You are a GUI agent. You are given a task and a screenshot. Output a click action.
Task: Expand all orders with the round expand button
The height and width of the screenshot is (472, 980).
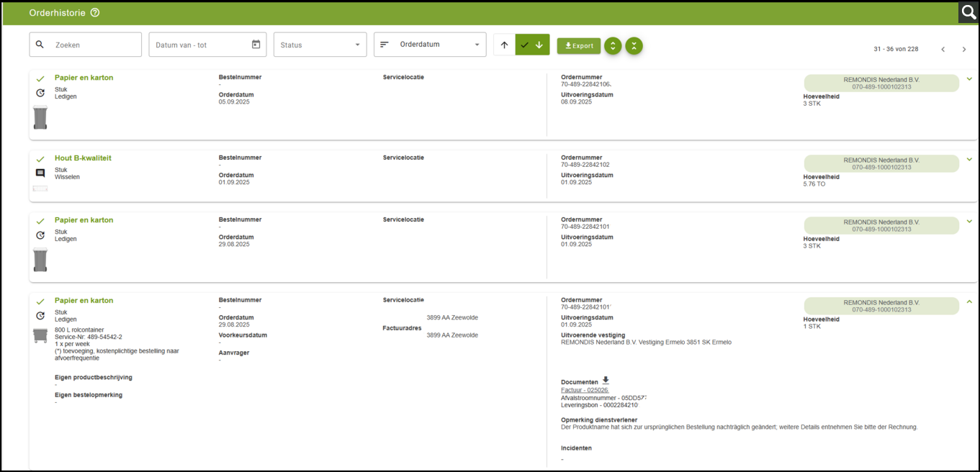tap(612, 45)
